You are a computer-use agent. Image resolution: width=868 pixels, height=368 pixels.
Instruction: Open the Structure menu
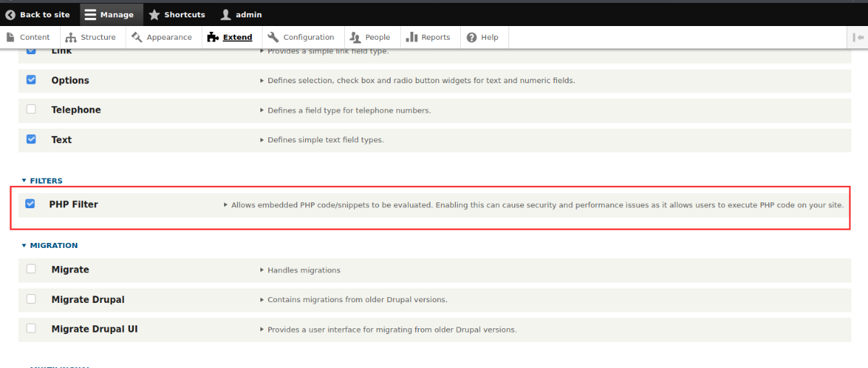coord(92,38)
